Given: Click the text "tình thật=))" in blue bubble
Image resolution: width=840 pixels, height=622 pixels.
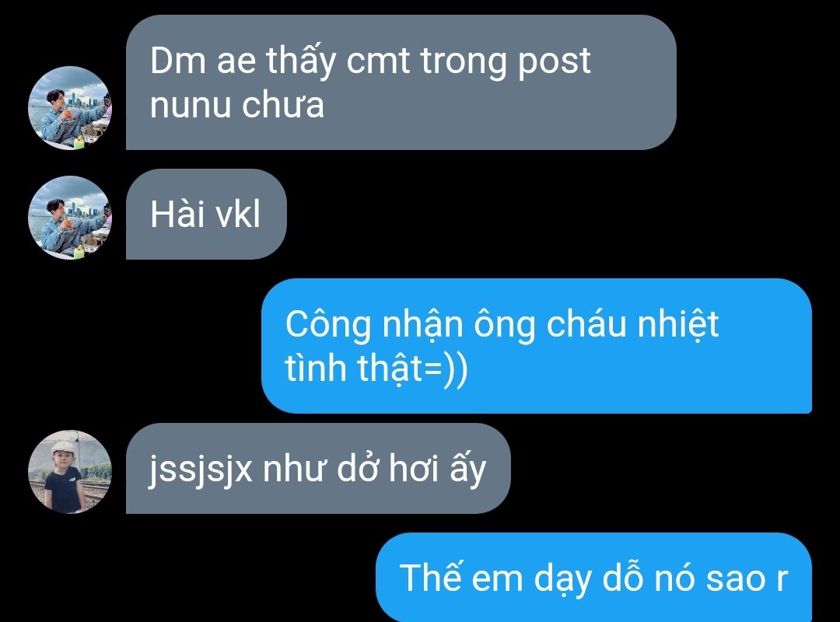Looking at the screenshot, I should pos(376,369).
